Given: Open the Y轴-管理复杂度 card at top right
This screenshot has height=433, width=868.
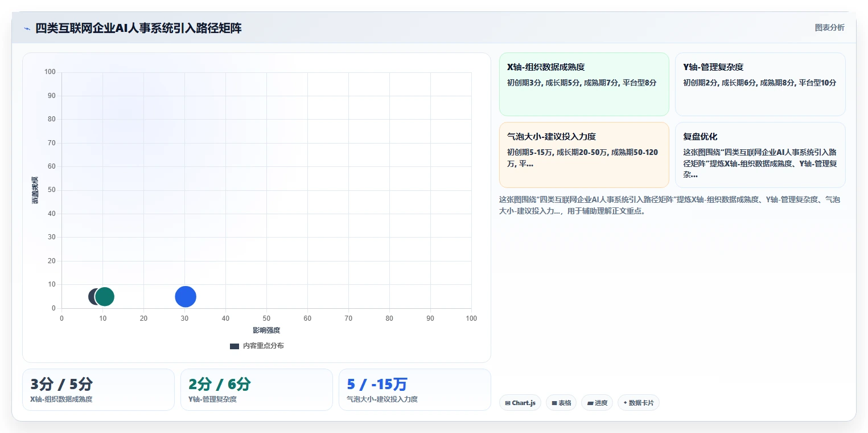Looking at the screenshot, I should tap(760, 84).
